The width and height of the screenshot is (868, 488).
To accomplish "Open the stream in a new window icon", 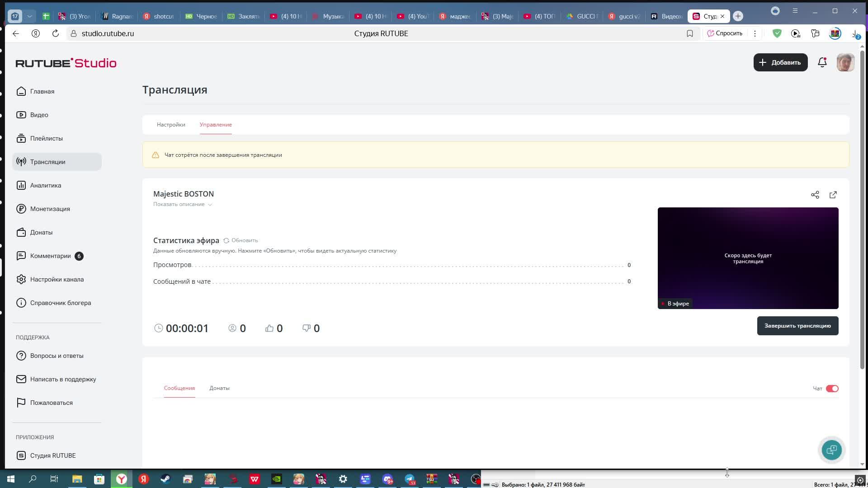I will pyautogui.click(x=833, y=195).
